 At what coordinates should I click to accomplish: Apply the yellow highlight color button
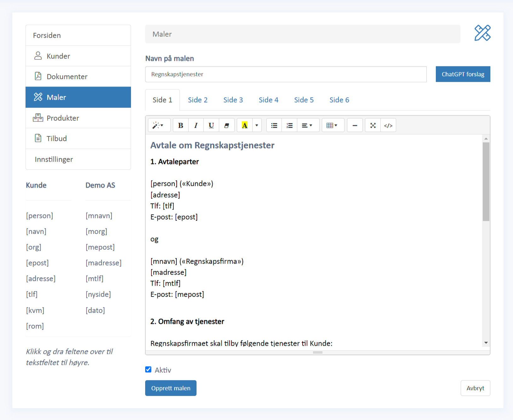244,126
